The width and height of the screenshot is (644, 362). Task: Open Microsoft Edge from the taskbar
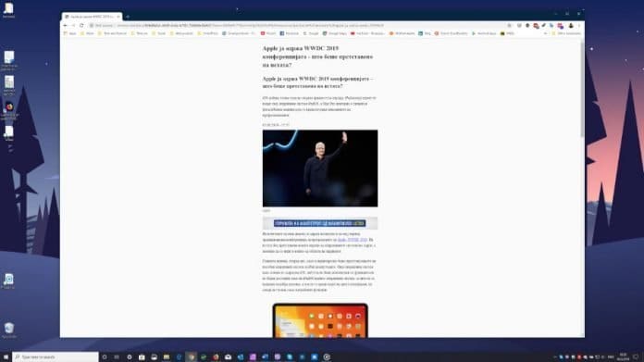[x=179, y=357]
